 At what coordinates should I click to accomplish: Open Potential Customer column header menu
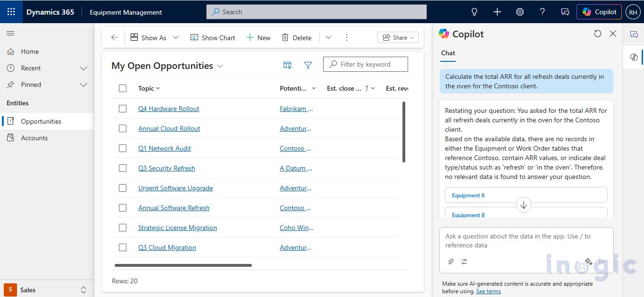tap(298, 88)
